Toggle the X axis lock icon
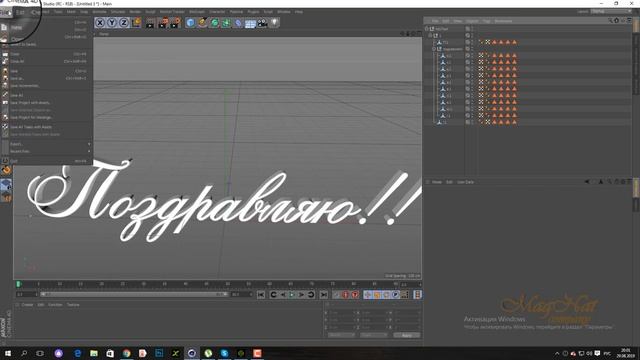The image size is (640, 360). 100,22
